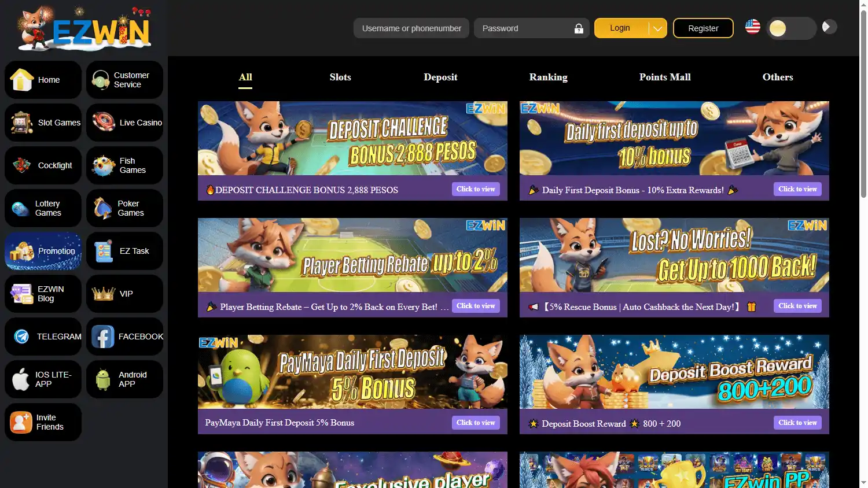The image size is (868, 488).
Task: Focus the Username or phonenumber field
Action: (x=411, y=28)
